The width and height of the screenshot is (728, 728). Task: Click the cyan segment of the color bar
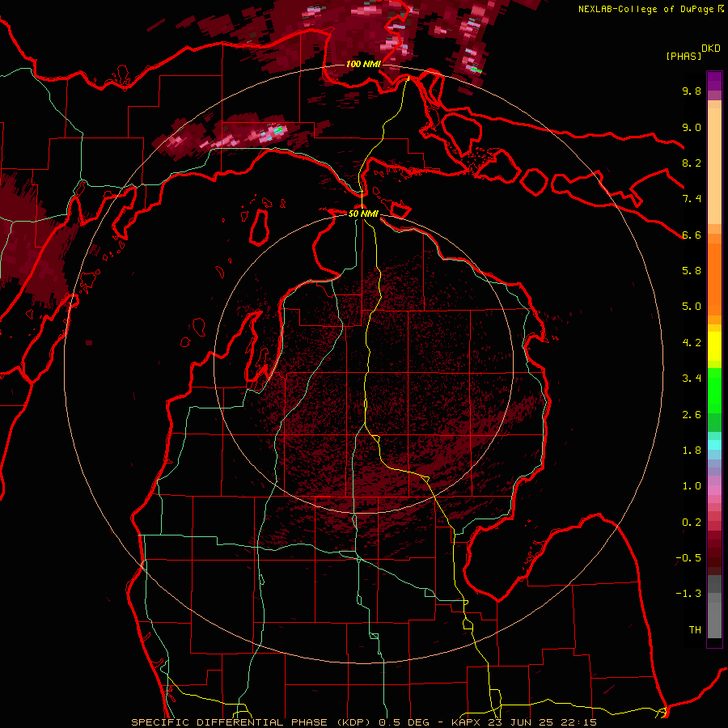tap(714, 445)
